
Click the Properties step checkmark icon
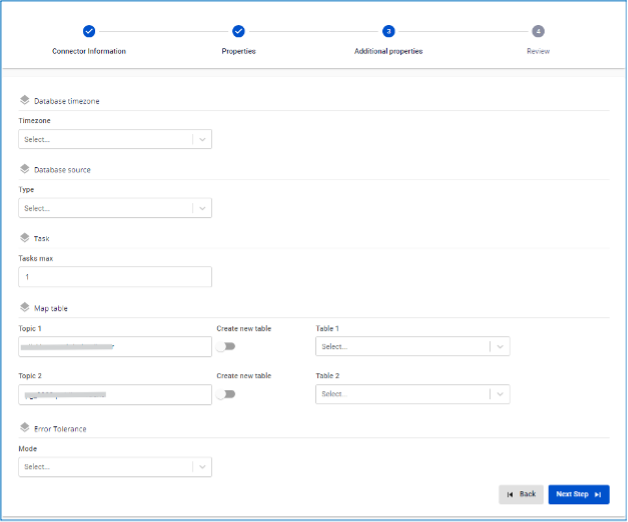coord(238,31)
